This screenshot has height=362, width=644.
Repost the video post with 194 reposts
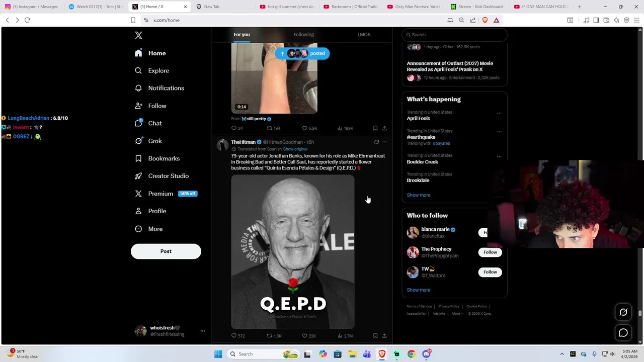click(x=273, y=128)
